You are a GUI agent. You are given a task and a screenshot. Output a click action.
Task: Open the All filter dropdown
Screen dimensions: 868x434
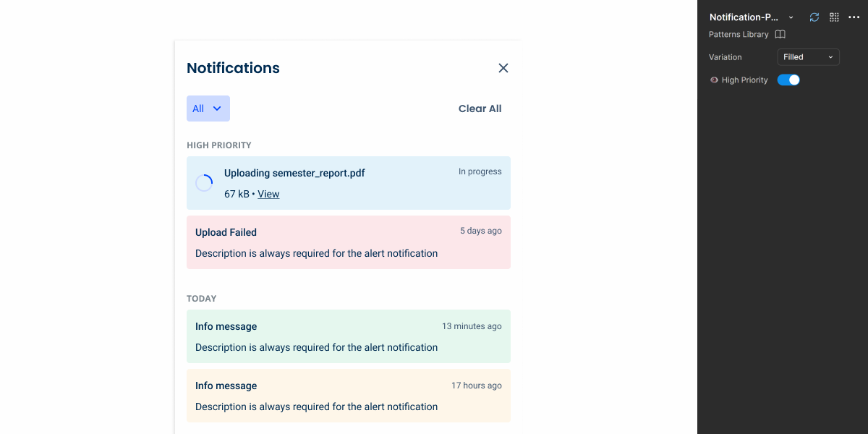pos(208,109)
